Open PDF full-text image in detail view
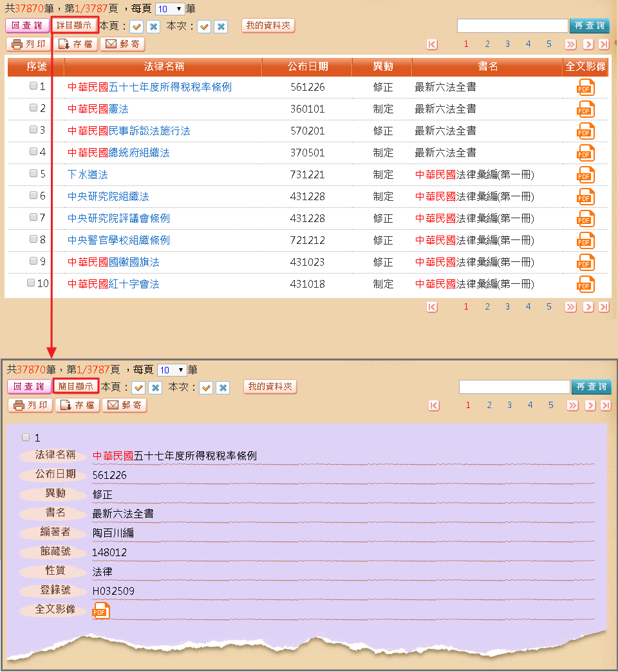The image size is (618, 672). (x=101, y=610)
